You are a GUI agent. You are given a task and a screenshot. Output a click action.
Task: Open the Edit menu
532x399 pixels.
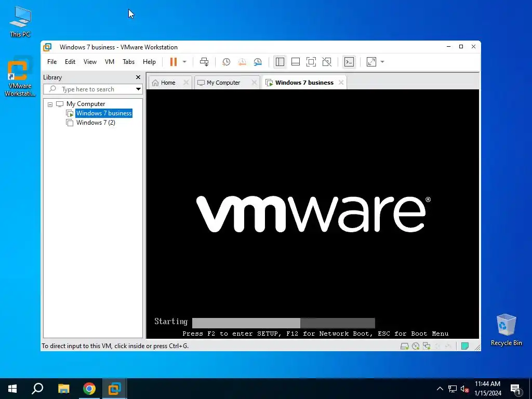70,62
